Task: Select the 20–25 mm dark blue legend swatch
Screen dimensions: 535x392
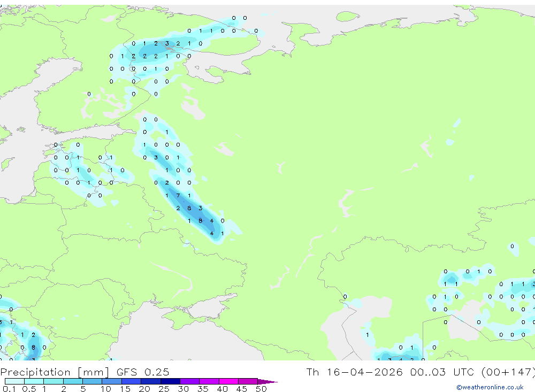Action: coord(151,381)
